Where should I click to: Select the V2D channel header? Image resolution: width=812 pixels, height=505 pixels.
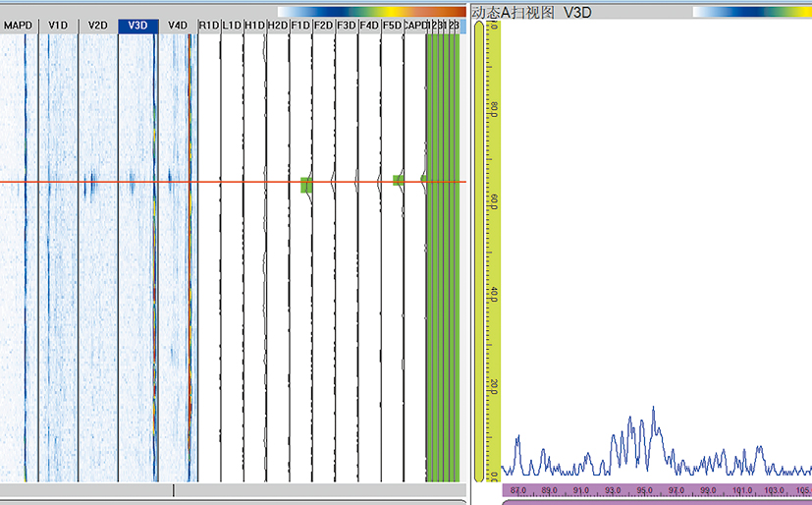[x=97, y=26]
